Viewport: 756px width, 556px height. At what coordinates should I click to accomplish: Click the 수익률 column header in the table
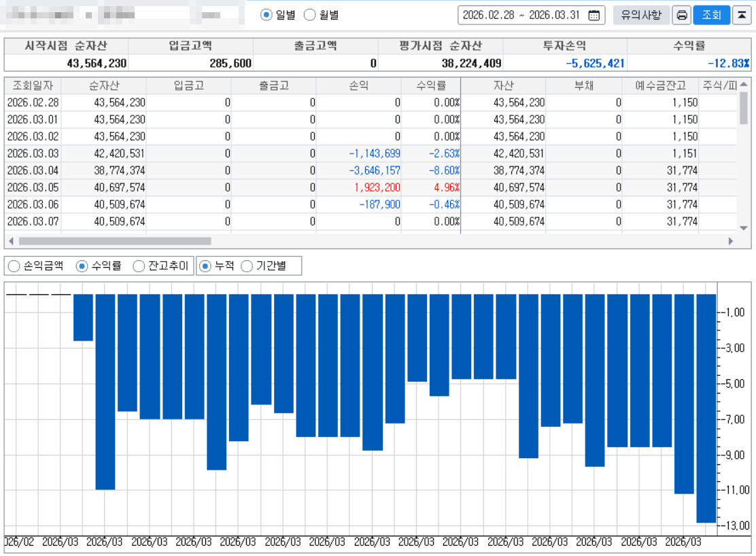[431, 86]
